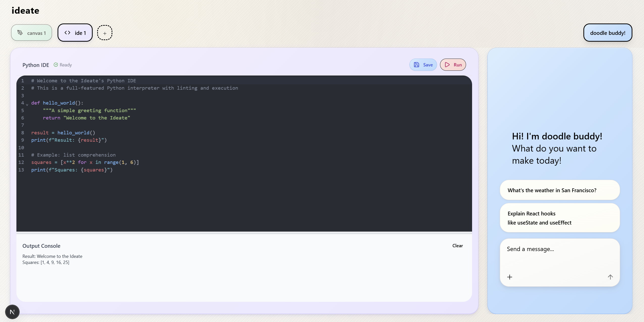
Task: Click the ideate logo title
Action: coord(25,11)
